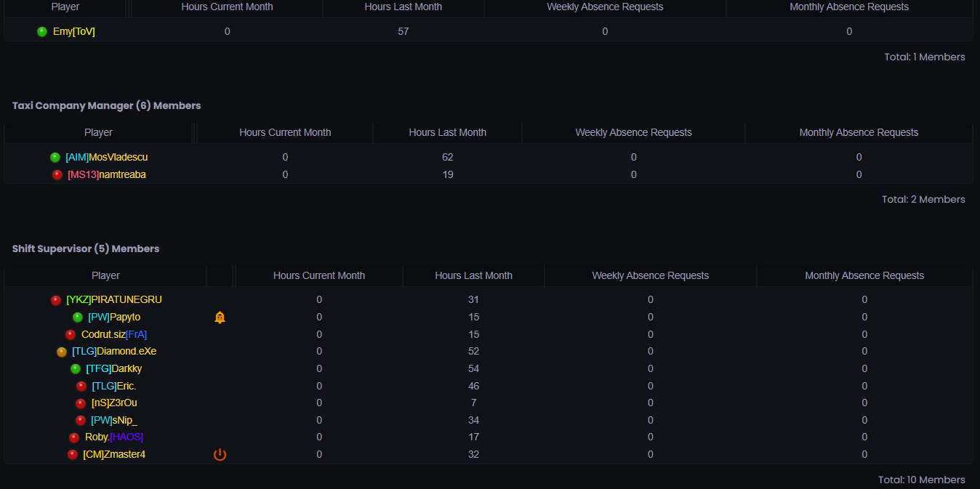Screen dimensions: 980x489
Task: Select the [TLG]Eric. player name
Action: click(x=114, y=387)
